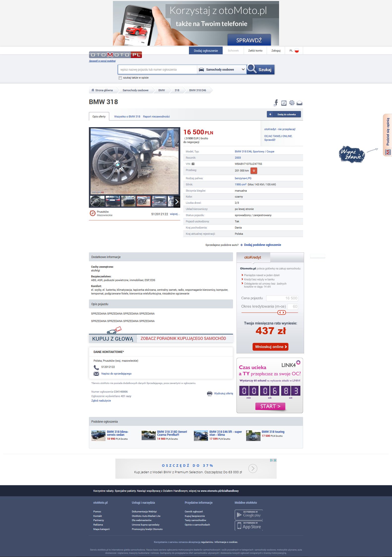Click the vehicle search text field
Viewport: 392px width, 557px height.
[x=157, y=70]
